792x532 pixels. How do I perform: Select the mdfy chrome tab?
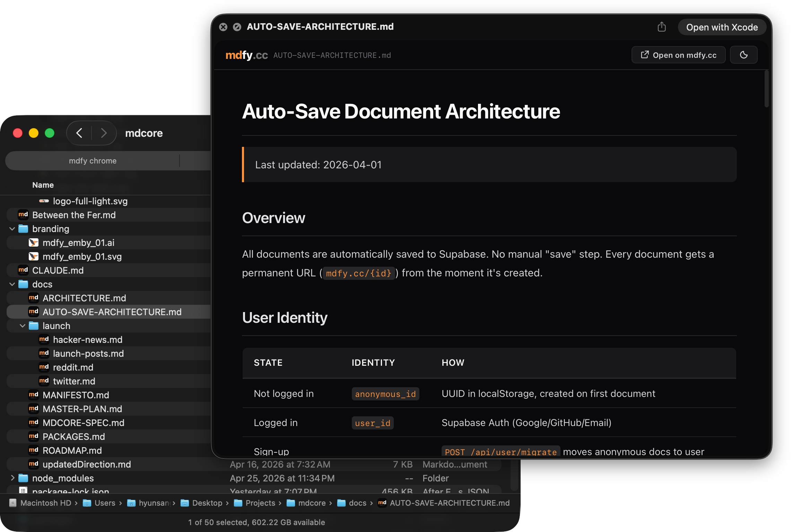tap(93, 161)
